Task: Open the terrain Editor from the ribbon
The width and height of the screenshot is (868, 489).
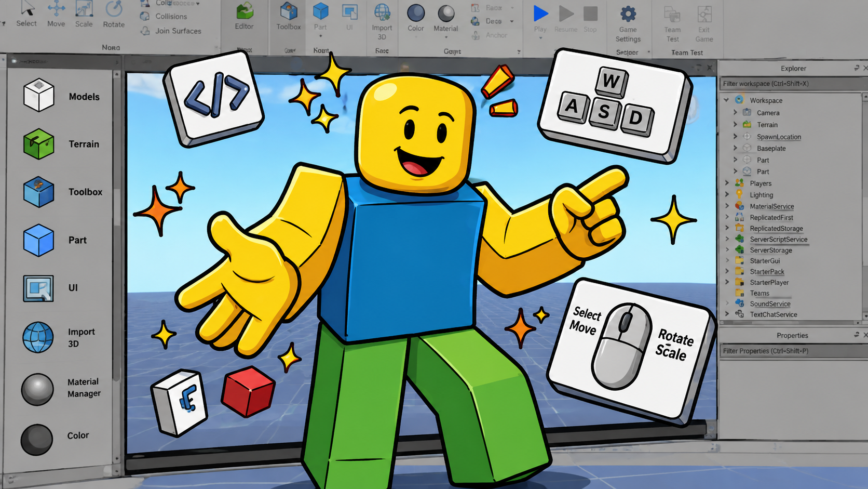Action: pyautogui.click(x=244, y=16)
